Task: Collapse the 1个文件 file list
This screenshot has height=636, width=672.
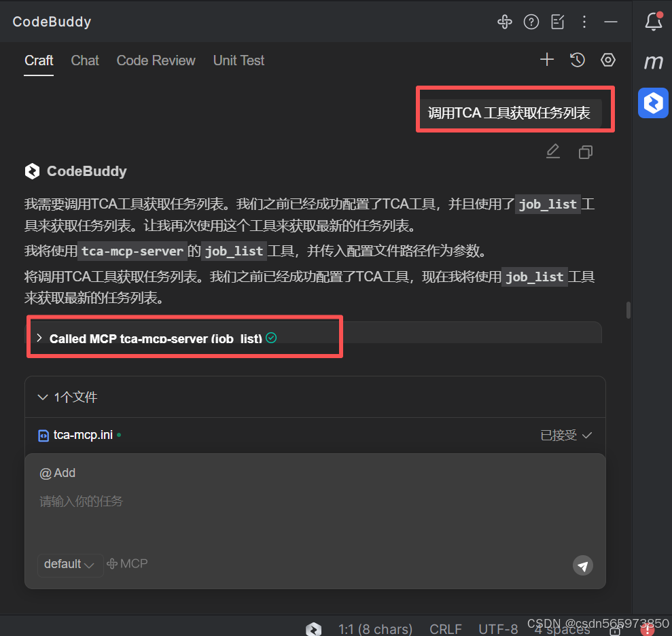Action: [42, 397]
